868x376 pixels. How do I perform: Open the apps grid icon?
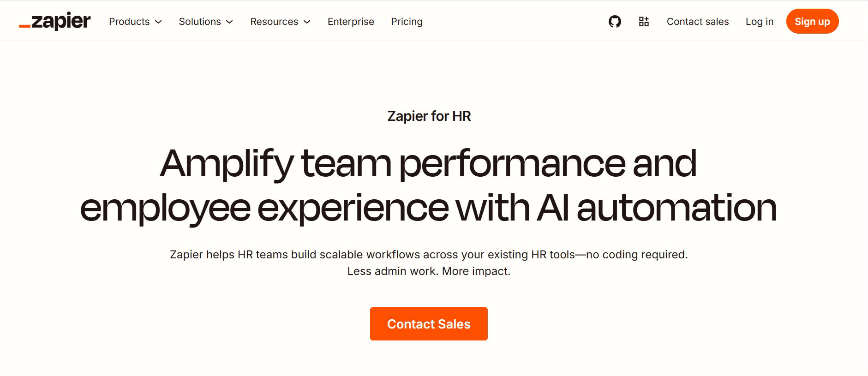(x=644, y=21)
